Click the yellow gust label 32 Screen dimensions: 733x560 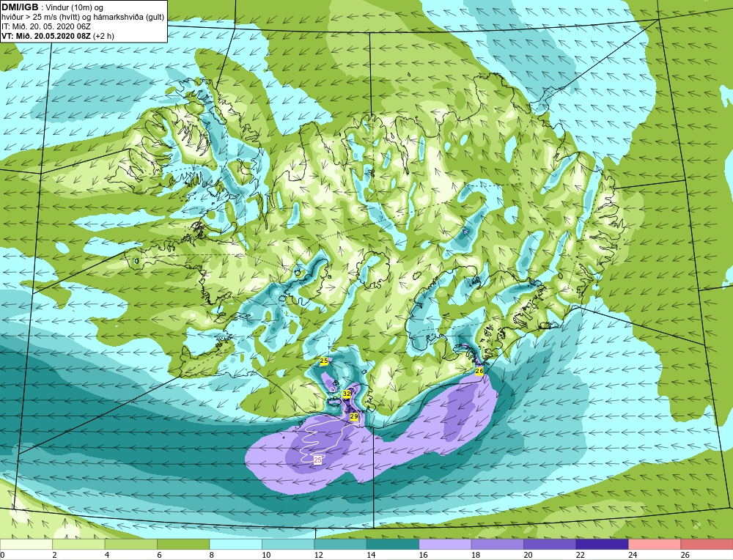click(347, 394)
